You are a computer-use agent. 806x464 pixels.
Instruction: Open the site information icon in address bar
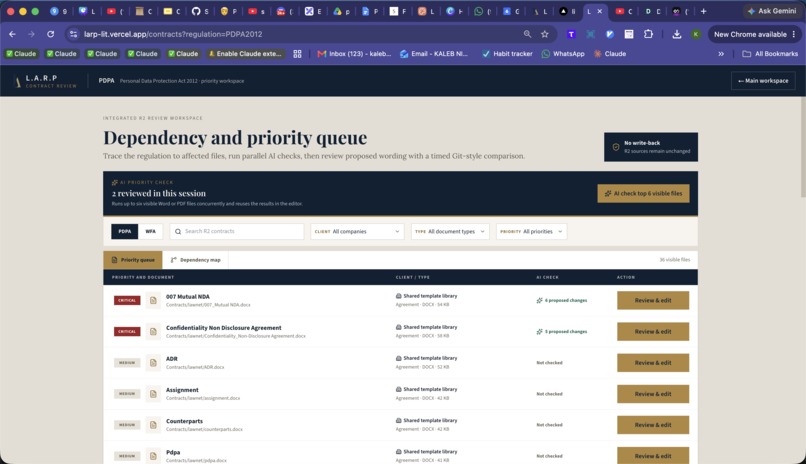[74, 34]
